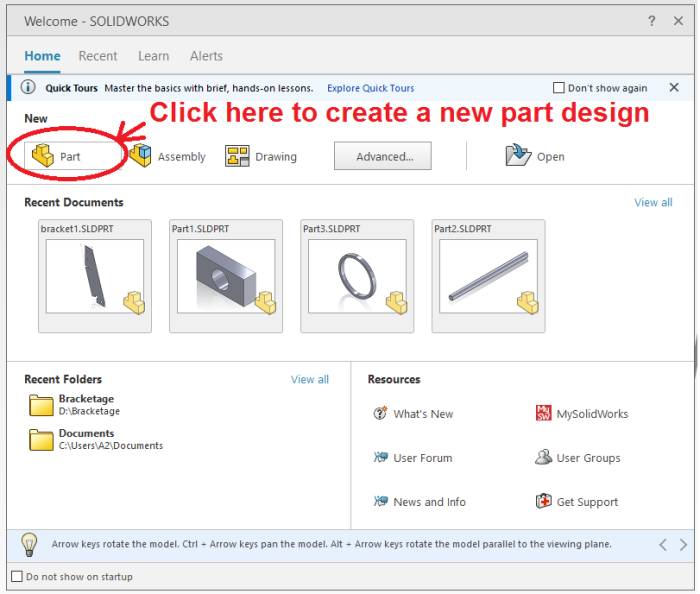Open the User Forum

[x=413, y=458]
